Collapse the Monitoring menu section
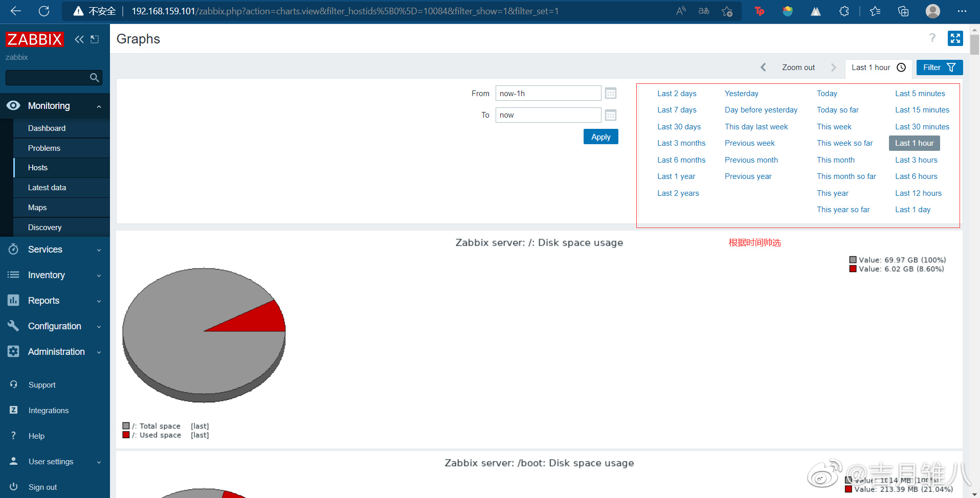 [x=99, y=106]
